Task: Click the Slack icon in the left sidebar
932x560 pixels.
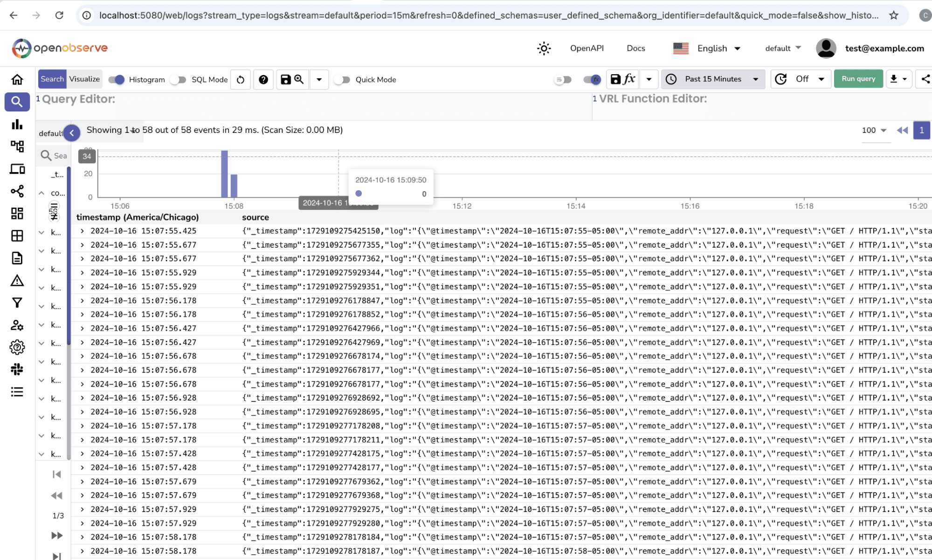Action: (17, 369)
